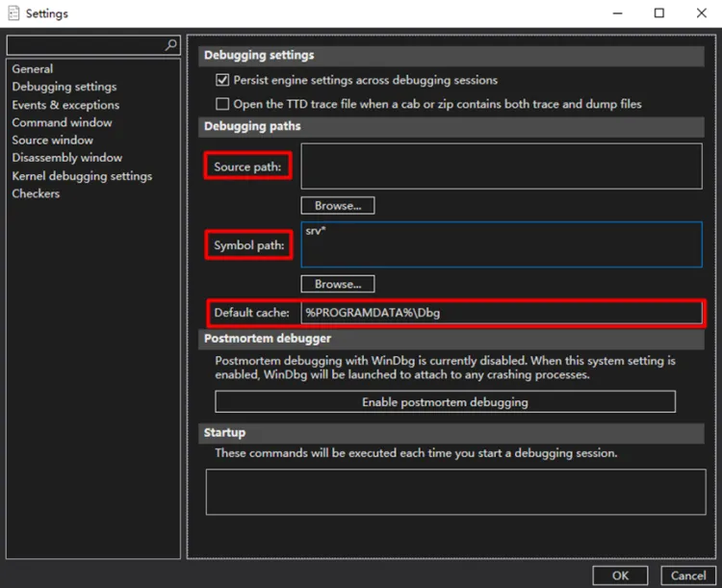Viewport: 722px width, 588px height.
Task: Select Debugging settings in sidebar
Action: point(64,87)
